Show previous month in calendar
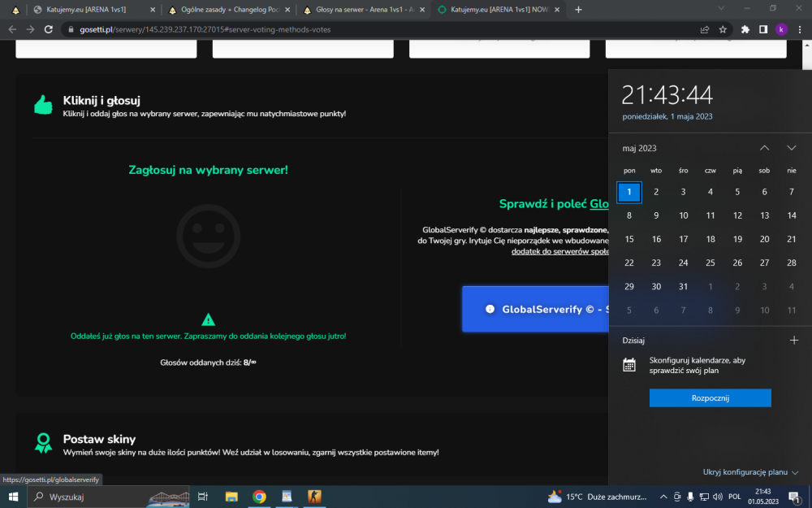 764,148
